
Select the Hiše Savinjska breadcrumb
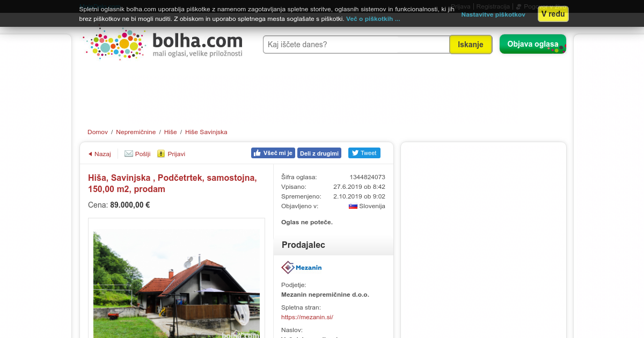pos(206,132)
